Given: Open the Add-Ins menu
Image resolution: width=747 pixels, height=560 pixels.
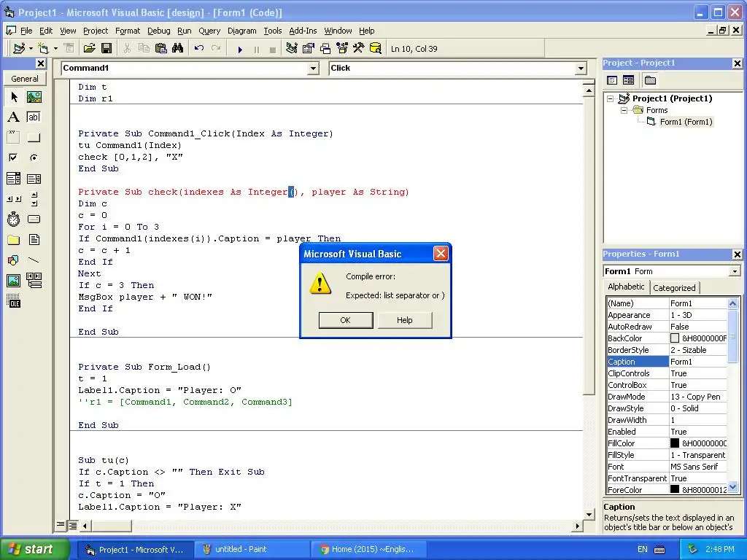Looking at the screenshot, I should coord(303,31).
